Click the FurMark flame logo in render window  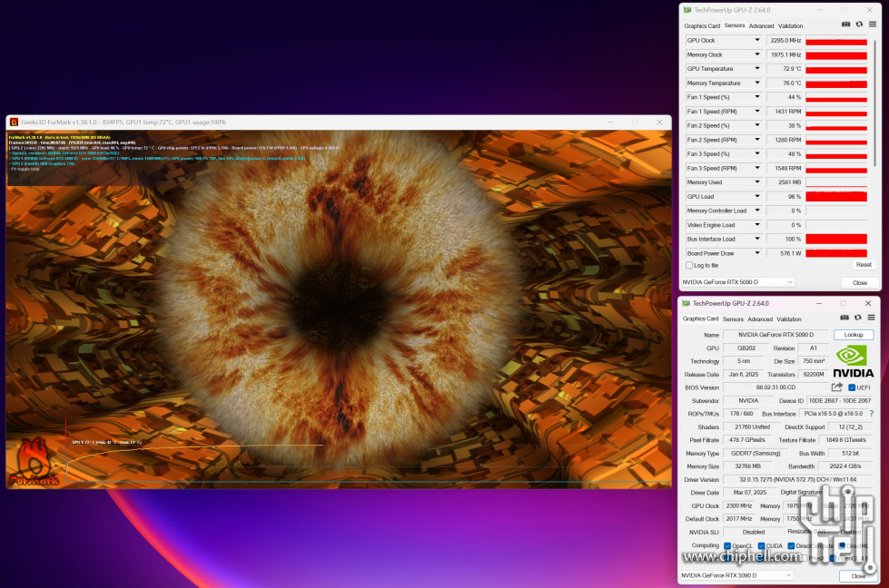(34, 462)
